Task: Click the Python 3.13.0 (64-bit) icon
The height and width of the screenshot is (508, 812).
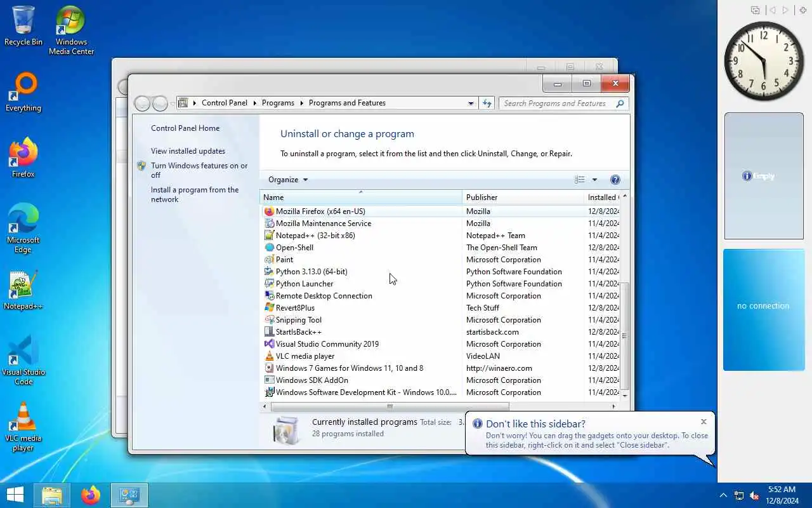Action: [269, 272]
